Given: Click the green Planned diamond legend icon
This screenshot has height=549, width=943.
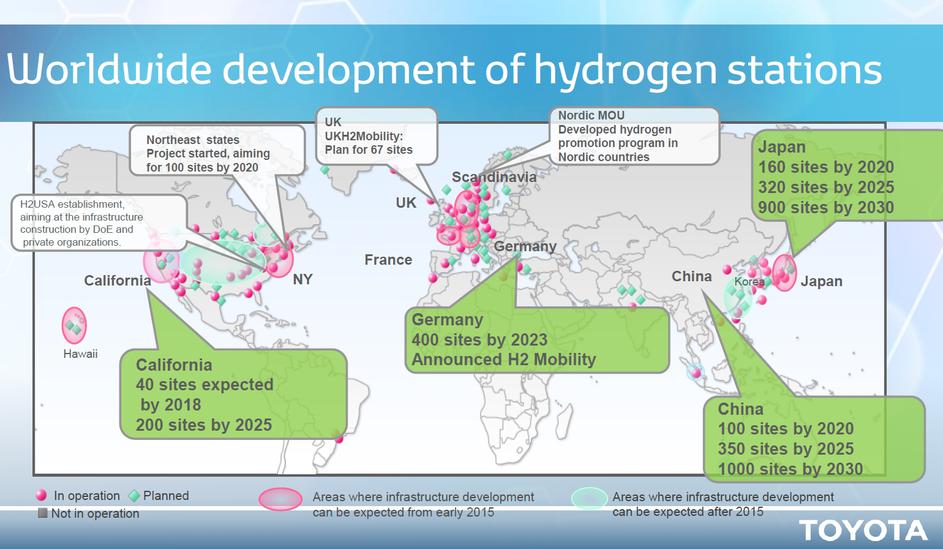Looking at the screenshot, I should [133, 496].
